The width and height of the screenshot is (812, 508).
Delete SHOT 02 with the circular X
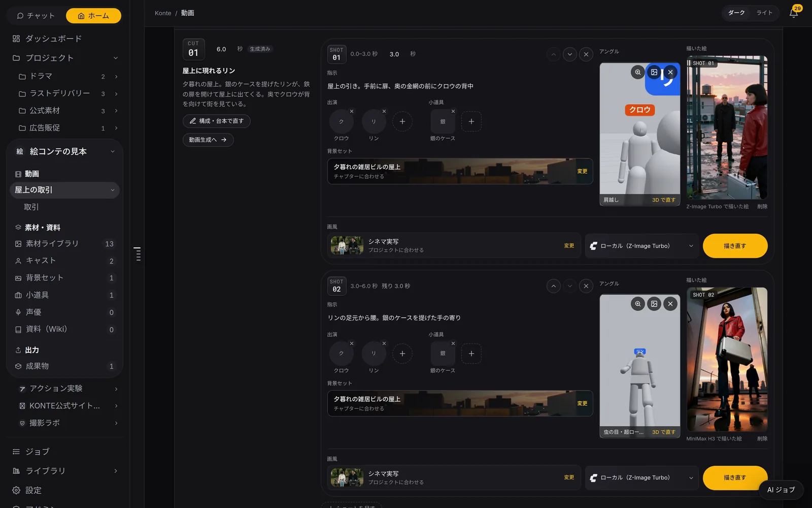point(586,286)
